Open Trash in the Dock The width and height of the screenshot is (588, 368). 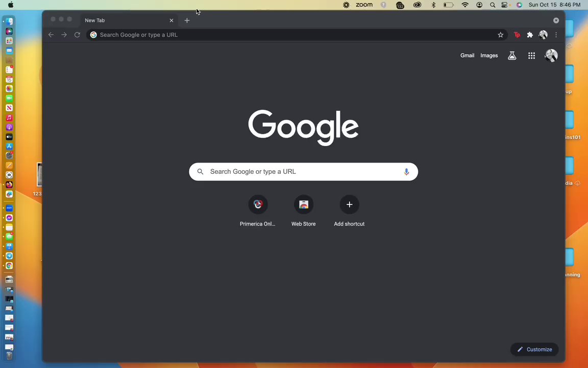[x=9, y=356]
